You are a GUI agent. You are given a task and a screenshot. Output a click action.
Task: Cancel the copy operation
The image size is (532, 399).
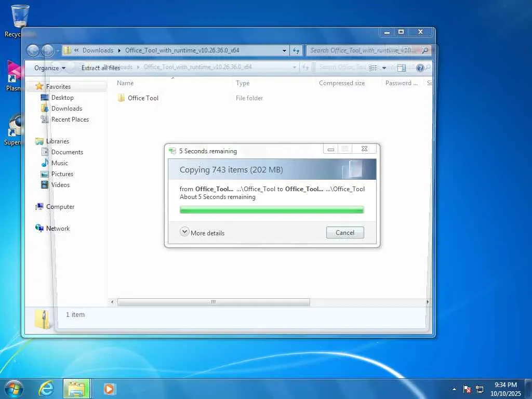coord(345,232)
